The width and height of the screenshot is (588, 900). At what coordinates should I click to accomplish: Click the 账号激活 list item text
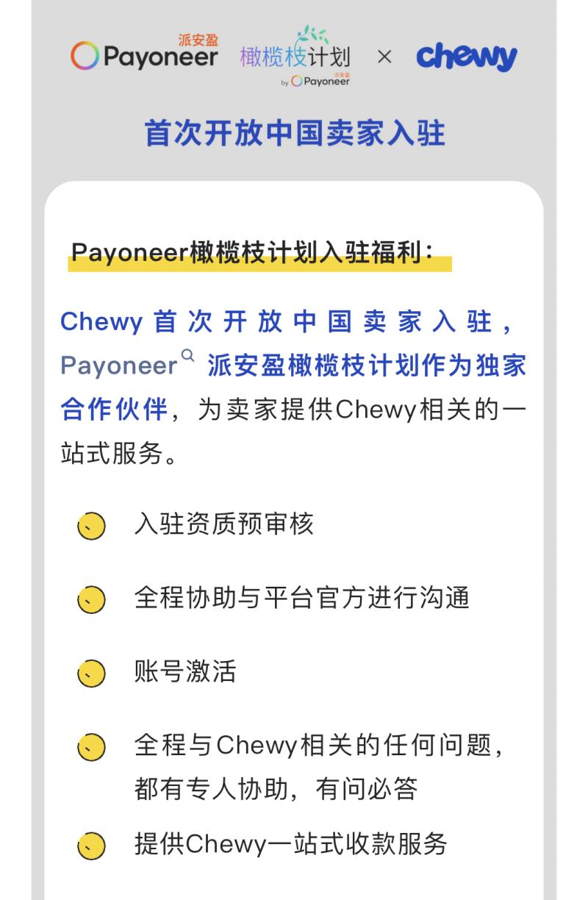(185, 671)
